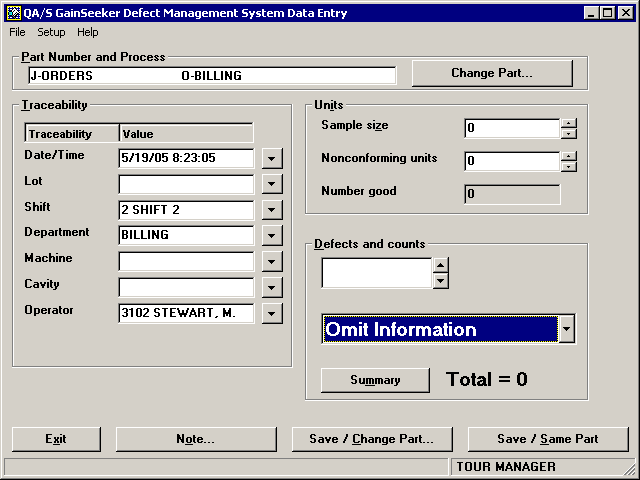Increase Sample size with up arrow

(x=568, y=123)
